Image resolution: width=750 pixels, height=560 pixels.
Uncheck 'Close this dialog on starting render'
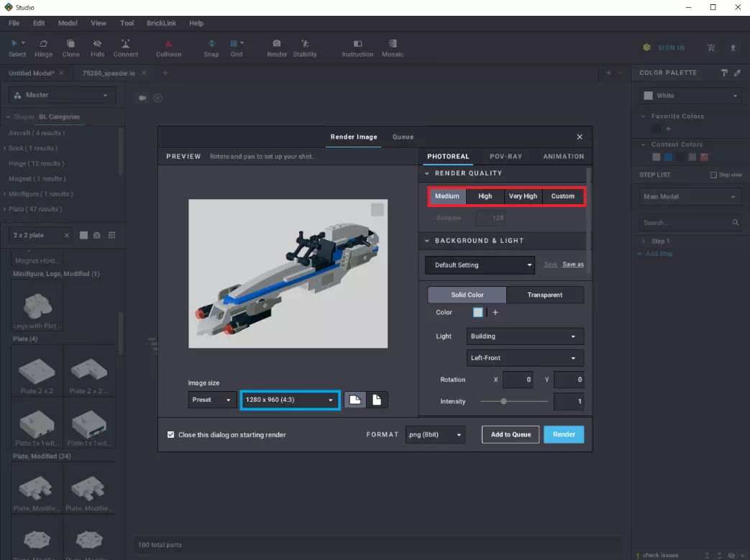point(170,435)
